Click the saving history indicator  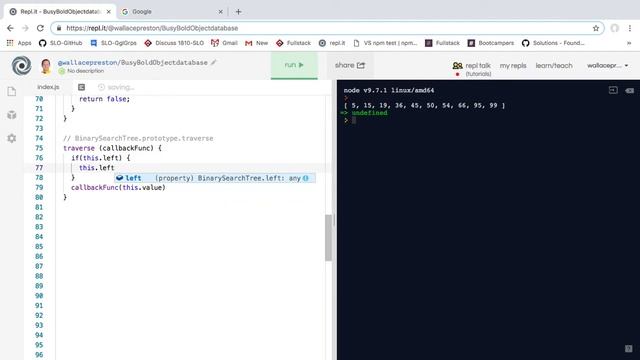pyautogui.click(x=116, y=87)
